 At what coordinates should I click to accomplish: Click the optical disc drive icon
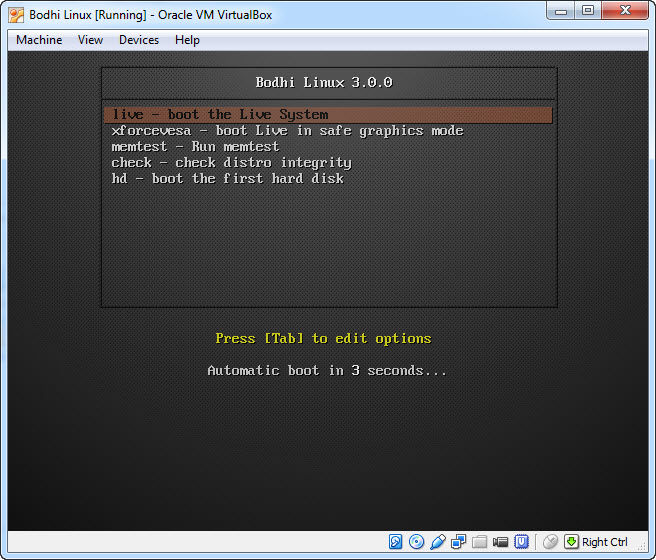pyautogui.click(x=416, y=542)
